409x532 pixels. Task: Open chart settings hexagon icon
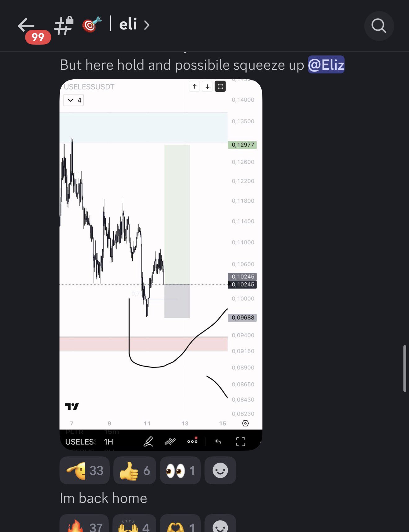click(x=245, y=423)
